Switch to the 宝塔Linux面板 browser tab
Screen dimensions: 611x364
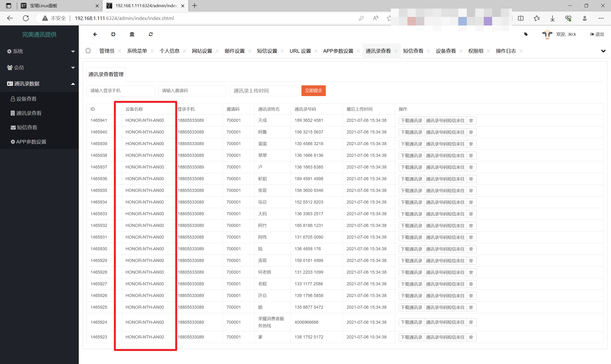point(59,6)
